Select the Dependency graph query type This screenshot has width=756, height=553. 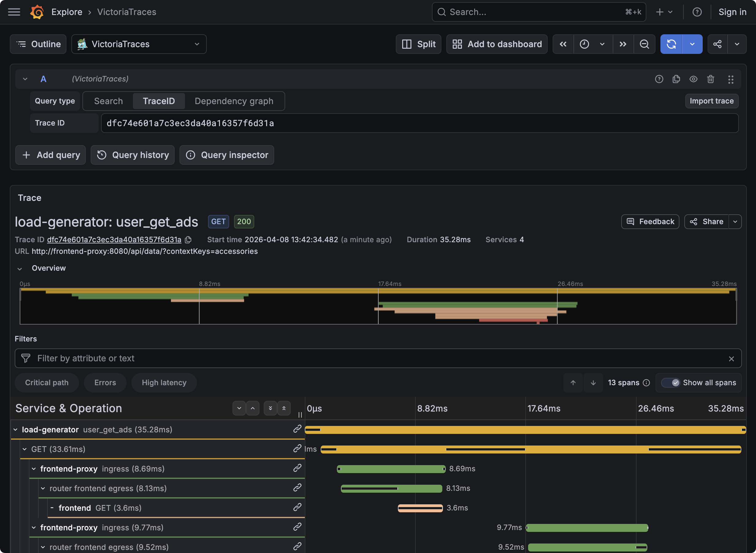point(234,101)
